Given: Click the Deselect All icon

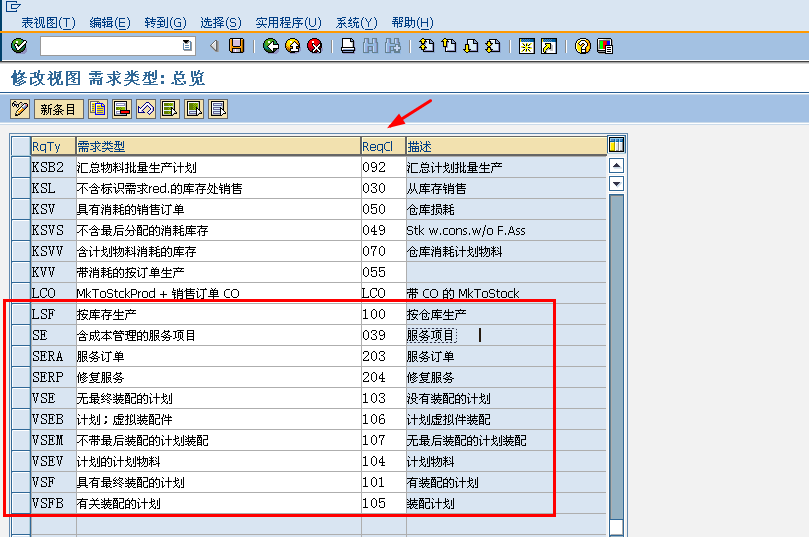Looking at the screenshot, I should (x=218, y=109).
